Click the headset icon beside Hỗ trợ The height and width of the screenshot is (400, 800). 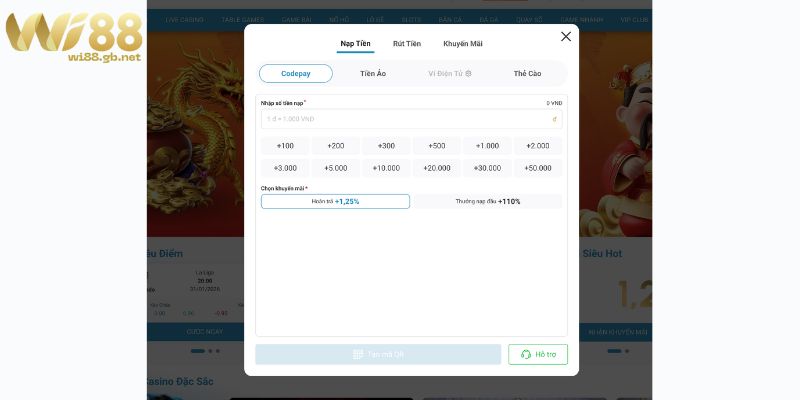pyautogui.click(x=525, y=354)
